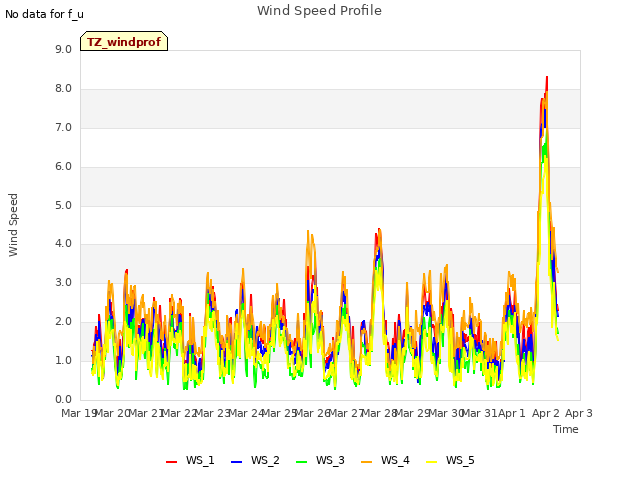Image resolution: width=640 pixels, height=480 pixels.
Task: Click the 2.0 y-axis tick label
Action: [63, 322]
